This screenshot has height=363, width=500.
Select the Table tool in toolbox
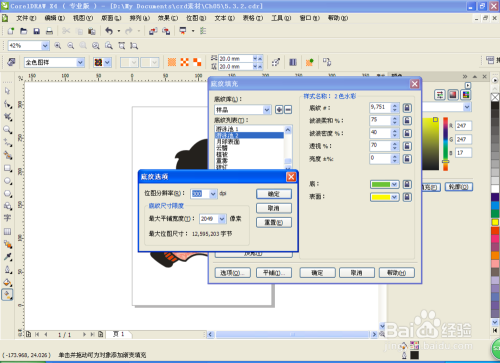pos(7,231)
